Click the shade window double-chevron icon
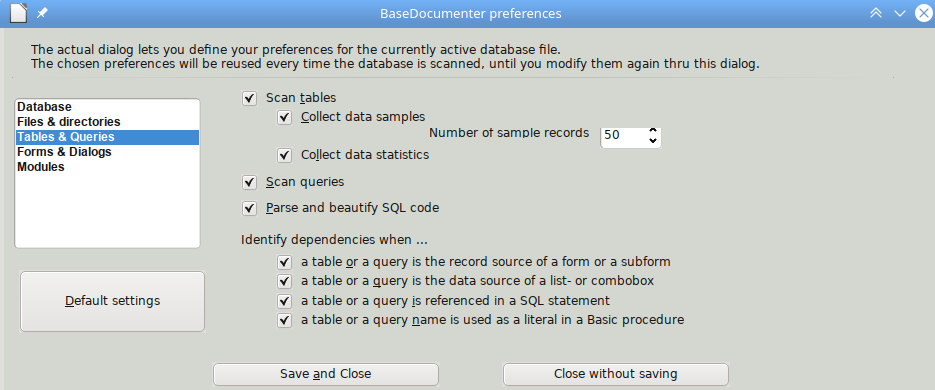The width and height of the screenshot is (935, 390). click(x=876, y=13)
